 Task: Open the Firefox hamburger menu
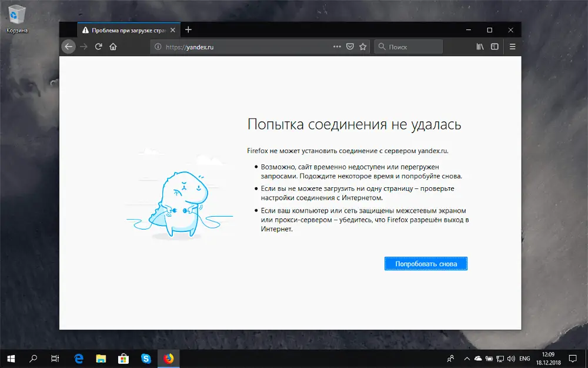click(512, 47)
